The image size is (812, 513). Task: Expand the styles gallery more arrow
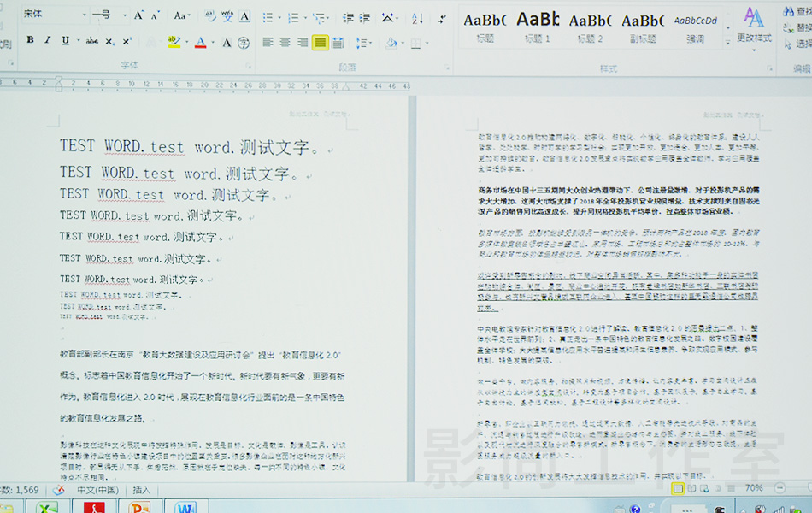coord(729,42)
